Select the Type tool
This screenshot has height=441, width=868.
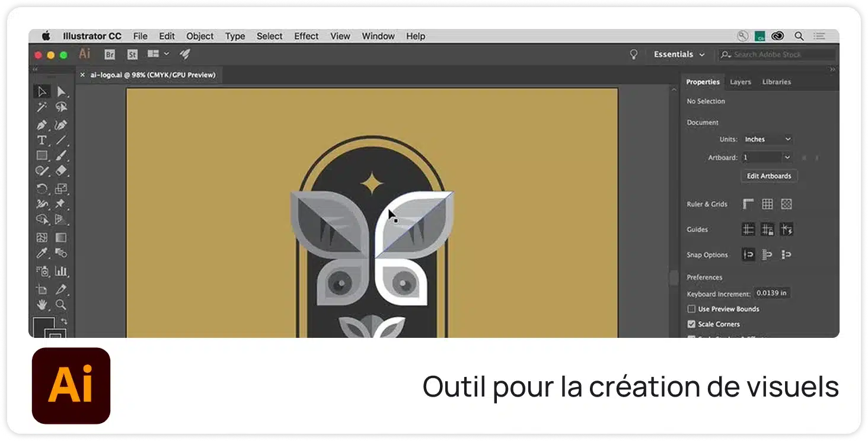tap(42, 140)
